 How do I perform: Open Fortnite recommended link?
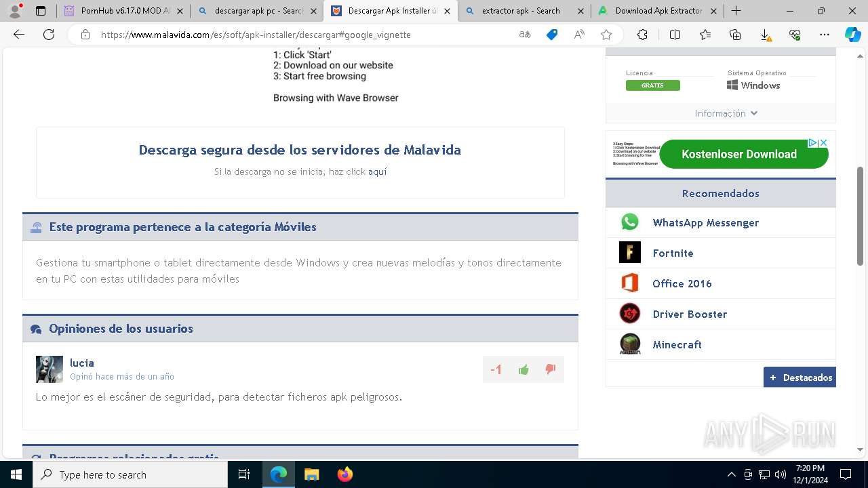pyautogui.click(x=673, y=253)
